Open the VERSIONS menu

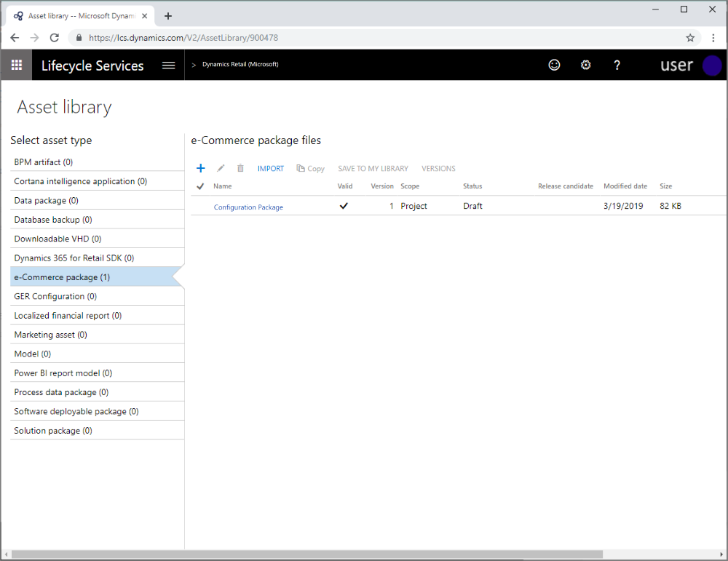[x=438, y=168]
